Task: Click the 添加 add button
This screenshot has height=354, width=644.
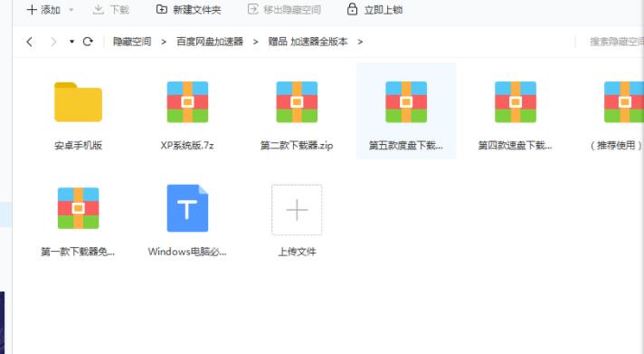Action: 43,9
